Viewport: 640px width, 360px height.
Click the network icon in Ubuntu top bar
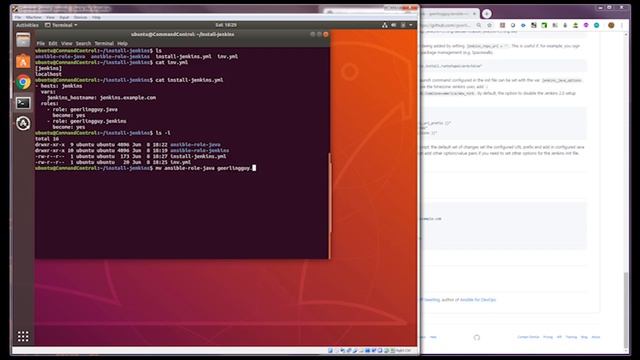tap(384, 25)
